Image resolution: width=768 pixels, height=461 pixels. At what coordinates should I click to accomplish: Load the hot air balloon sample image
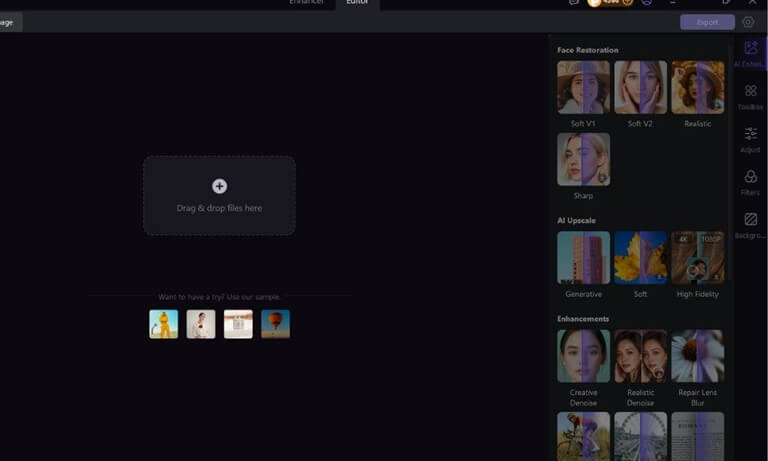point(275,324)
